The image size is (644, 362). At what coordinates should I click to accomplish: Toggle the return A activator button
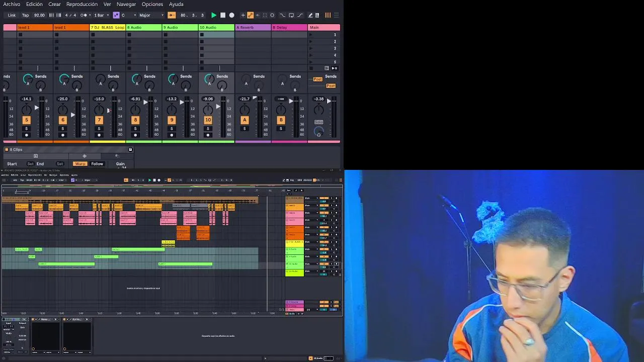[245, 120]
